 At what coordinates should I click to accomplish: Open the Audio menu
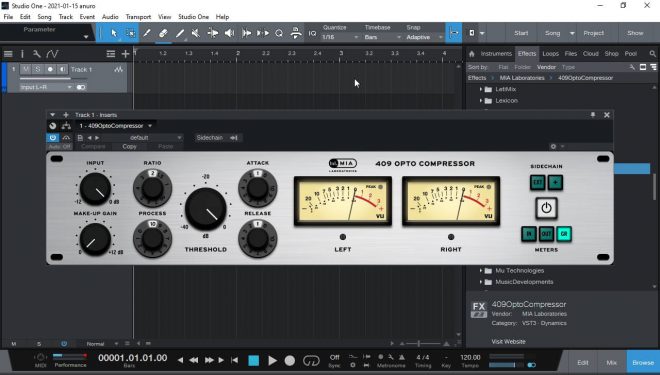click(110, 17)
